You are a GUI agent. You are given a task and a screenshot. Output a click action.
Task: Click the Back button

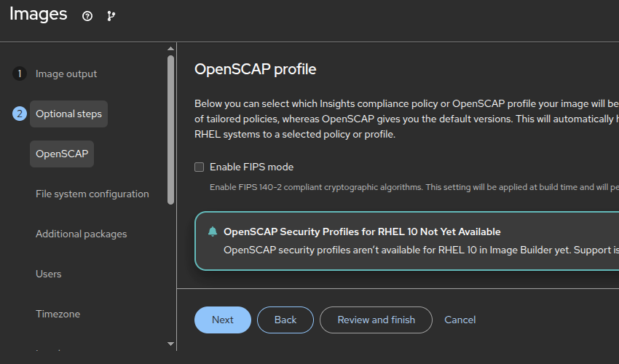[285, 320]
